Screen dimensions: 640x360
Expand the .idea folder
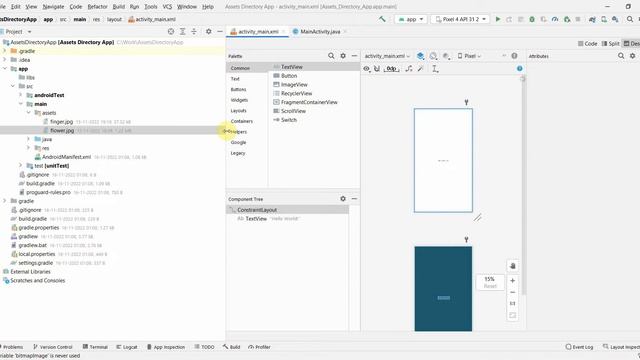pyautogui.click(x=4, y=60)
